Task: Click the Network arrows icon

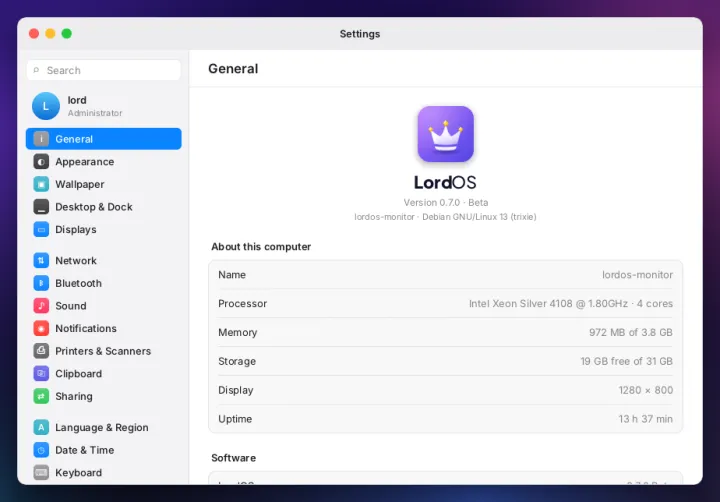Action: [41, 260]
